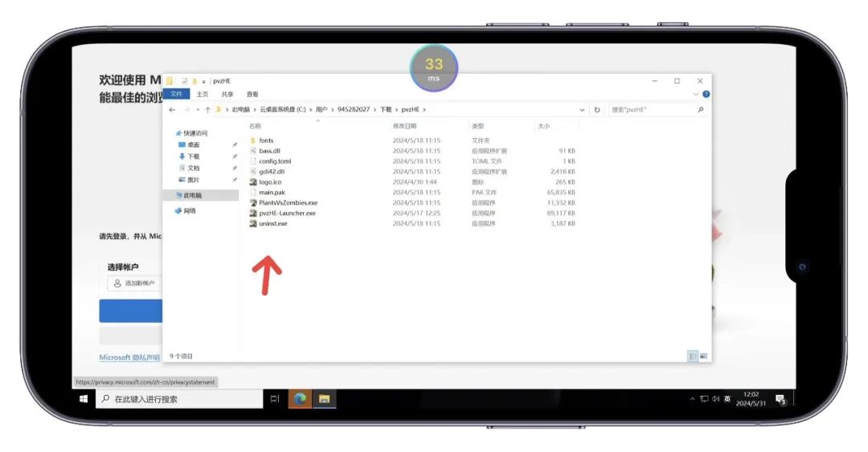Select the PlantsVsZombies.exe icon
This screenshot has height=452, width=868.
253,203
